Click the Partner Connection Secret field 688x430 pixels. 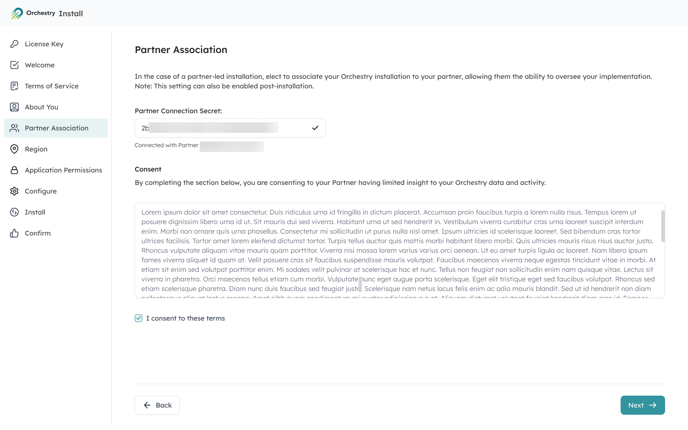[x=222, y=128]
